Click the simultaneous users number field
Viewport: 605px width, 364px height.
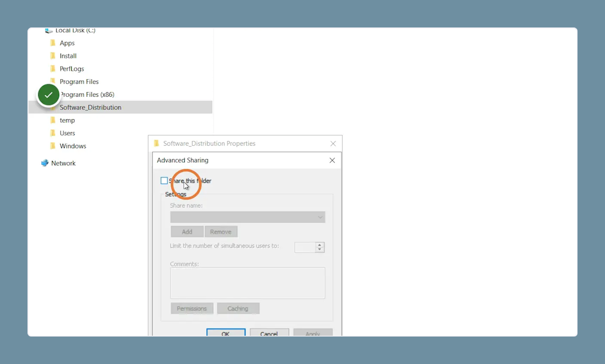point(305,247)
